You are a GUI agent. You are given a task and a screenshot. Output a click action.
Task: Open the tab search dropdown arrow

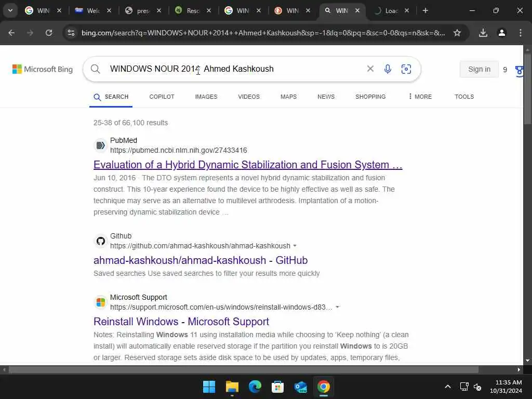(x=10, y=10)
